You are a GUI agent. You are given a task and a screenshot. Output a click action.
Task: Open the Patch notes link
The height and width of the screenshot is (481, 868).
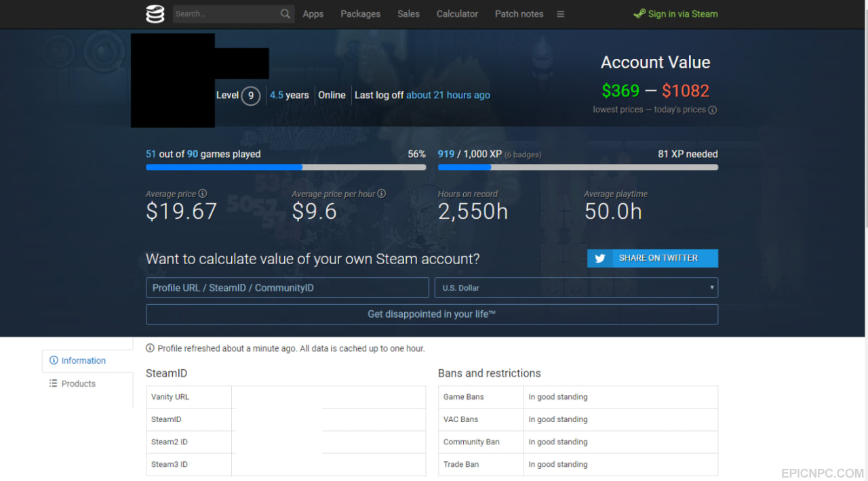519,14
